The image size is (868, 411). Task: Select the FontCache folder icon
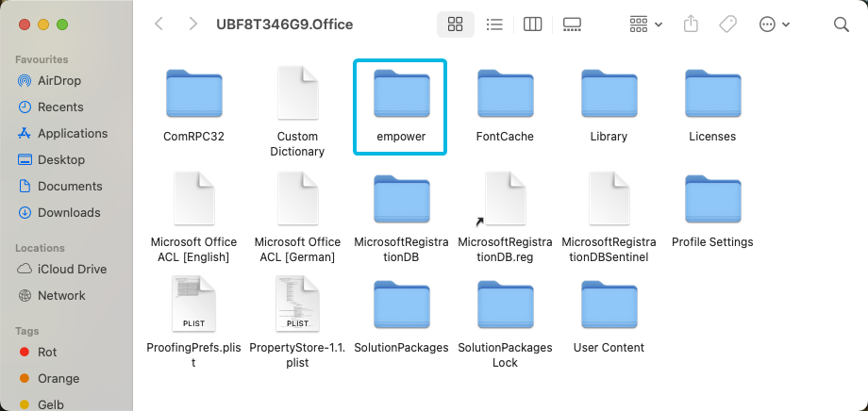click(506, 93)
